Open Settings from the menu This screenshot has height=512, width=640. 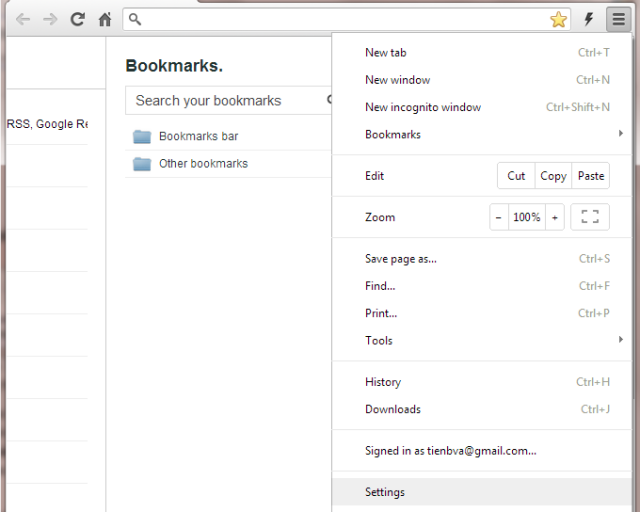(x=385, y=492)
